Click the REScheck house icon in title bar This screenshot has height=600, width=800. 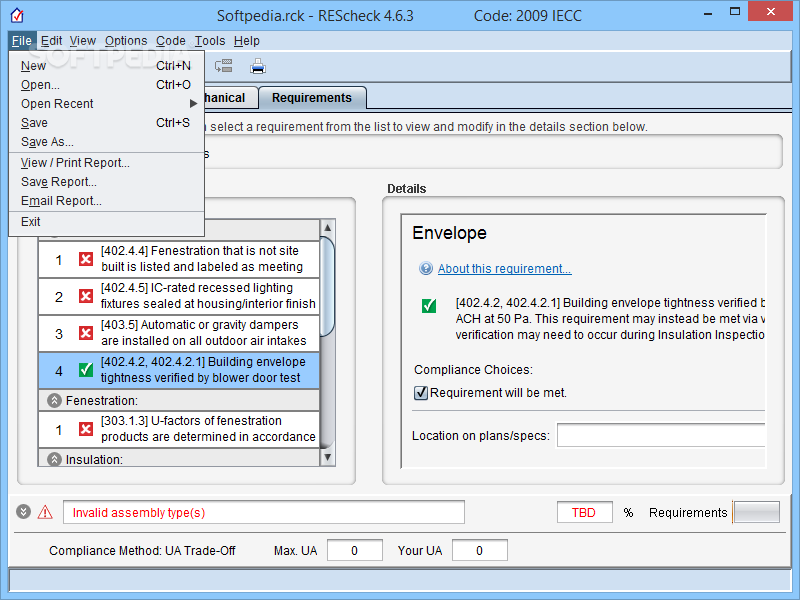pyautogui.click(x=17, y=15)
